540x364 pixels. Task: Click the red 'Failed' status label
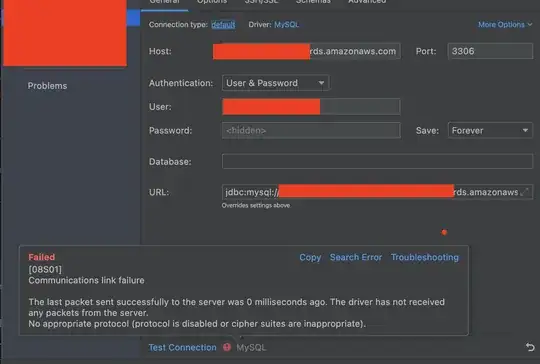pos(42,257)
